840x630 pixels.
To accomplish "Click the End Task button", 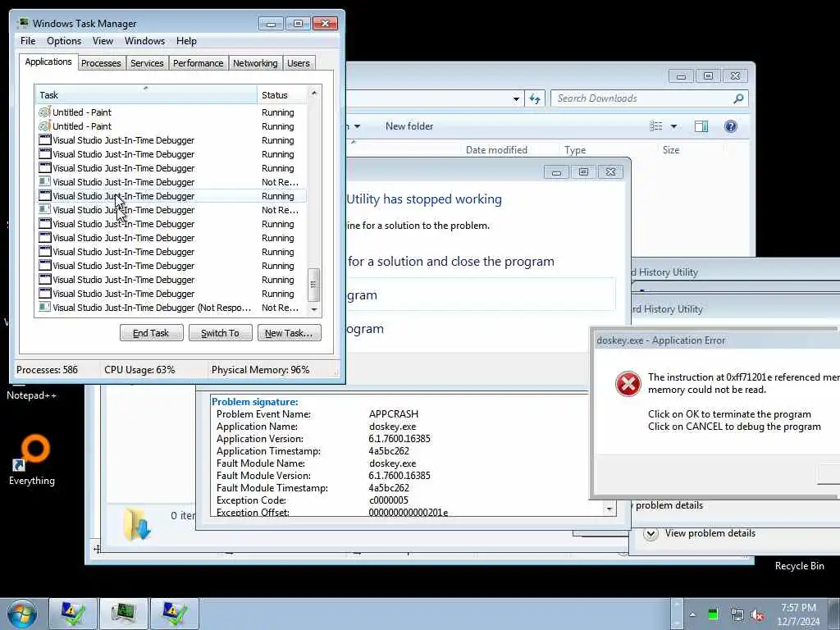I will click(151, 333).
